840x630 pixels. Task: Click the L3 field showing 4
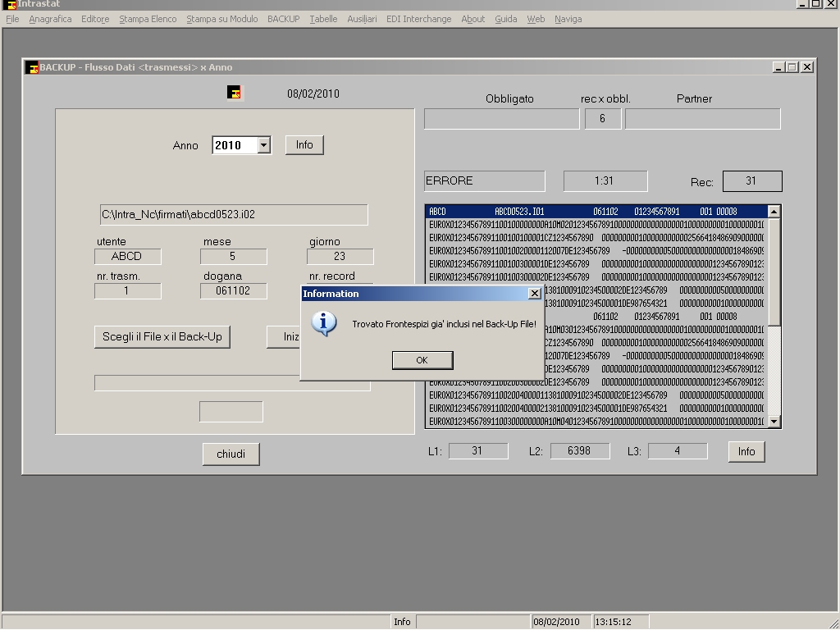tap(678, 451)
